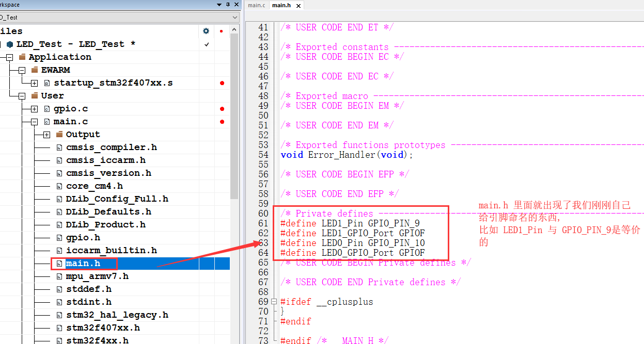Click '#define LED0_Pin GPIO_PIN_10' code line

[353, 243]
